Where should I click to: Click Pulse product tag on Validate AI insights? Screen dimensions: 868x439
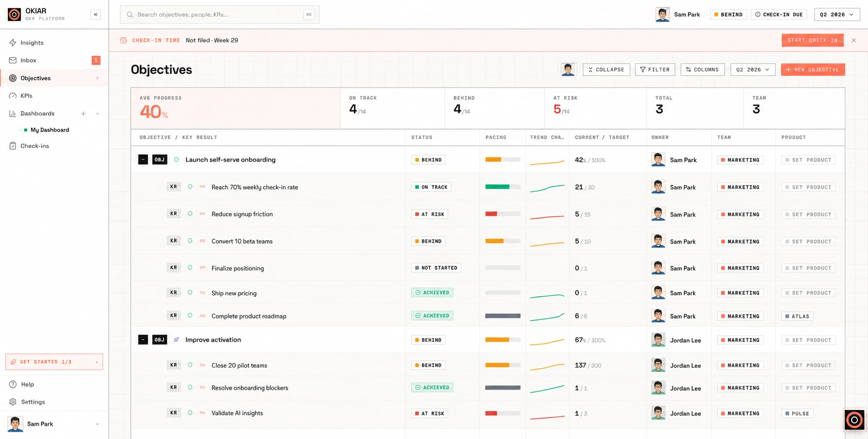797,413
